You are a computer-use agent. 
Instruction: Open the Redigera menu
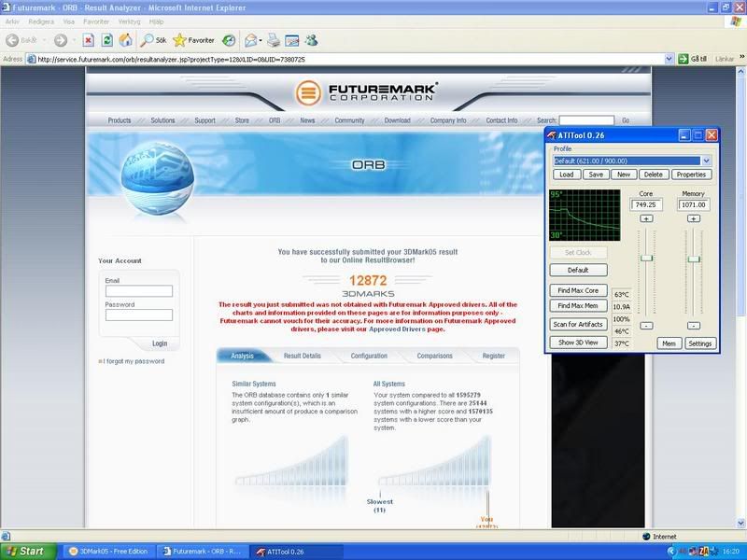(x=41, y=21)
